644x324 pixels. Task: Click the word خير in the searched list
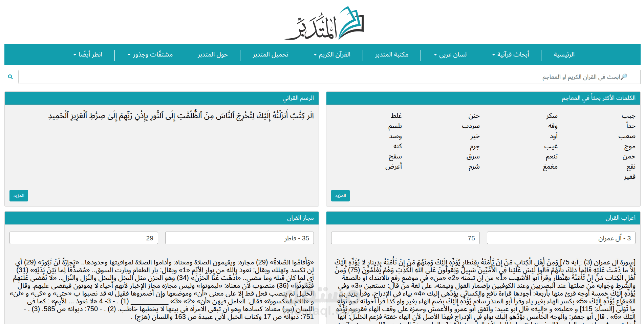tap(475, 136)
